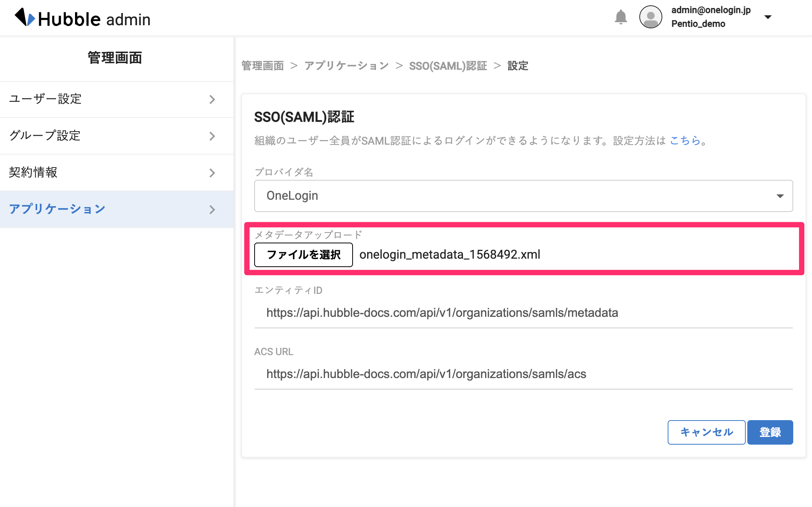Viewport: 812px width, 507px height.
Task: Open the account dropdown arrow
Action: tap(768, 17)
